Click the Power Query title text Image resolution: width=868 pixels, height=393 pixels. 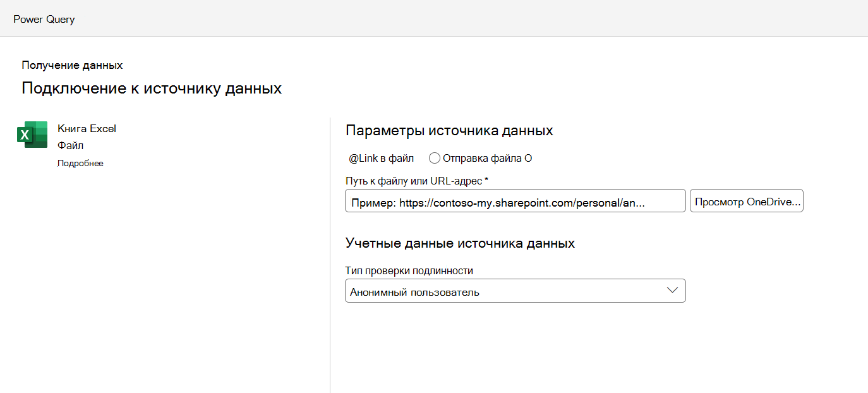[x=44, y=19]
